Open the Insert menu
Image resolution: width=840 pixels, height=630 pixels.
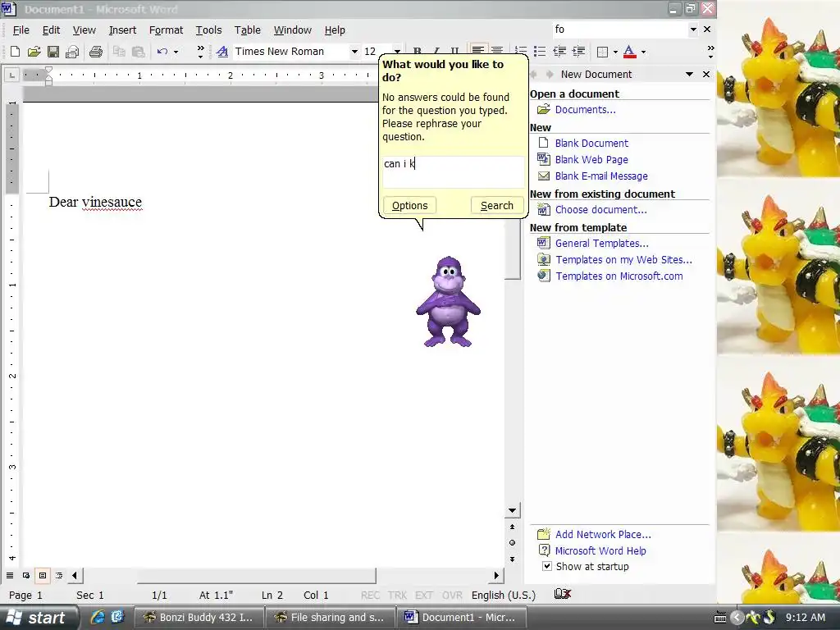click(x=122, y=30)
